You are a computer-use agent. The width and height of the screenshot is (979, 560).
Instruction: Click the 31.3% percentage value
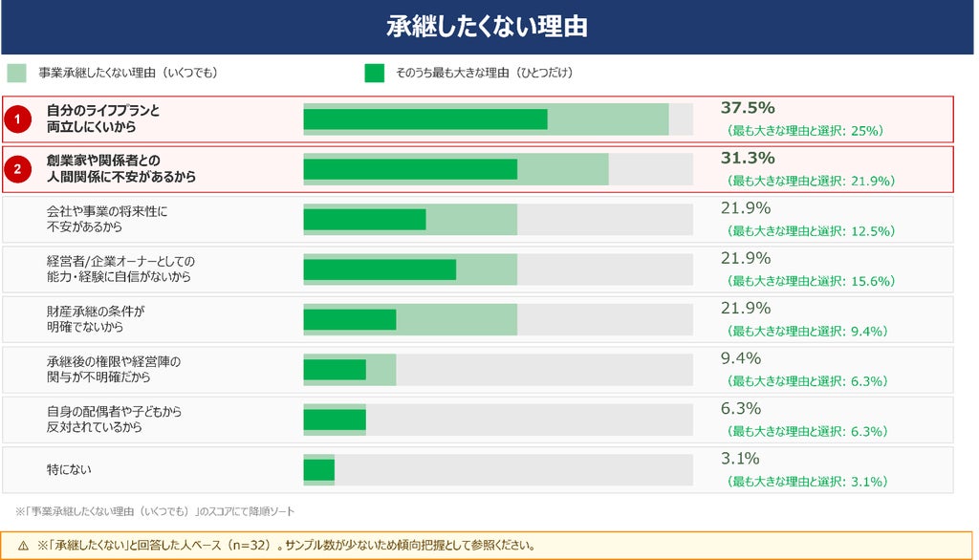tap(748, 158)
